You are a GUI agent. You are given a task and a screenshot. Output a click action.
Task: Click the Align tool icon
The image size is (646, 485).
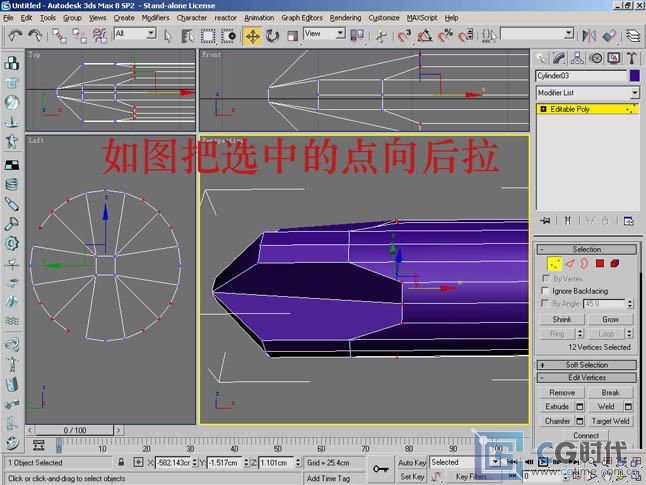click(x=609, y=36)
